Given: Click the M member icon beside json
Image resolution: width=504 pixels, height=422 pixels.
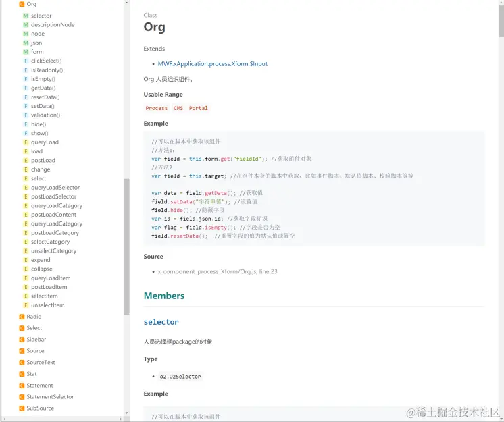Looking at the screenshot, I should (26, 43).
